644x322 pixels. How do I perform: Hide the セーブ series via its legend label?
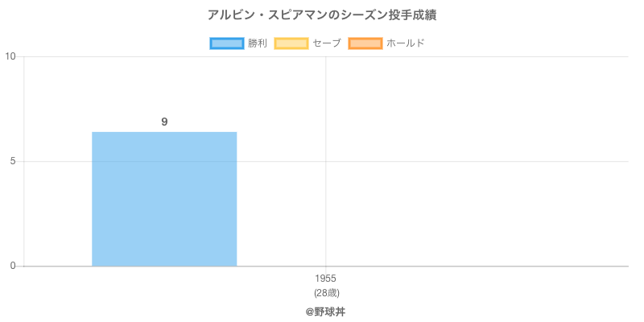tap(326, 43)
